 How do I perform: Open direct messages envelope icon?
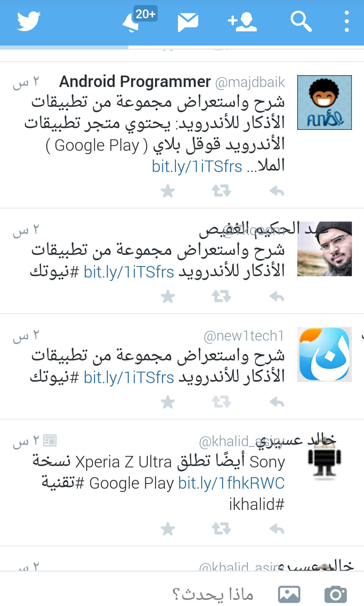pos(188,22)
